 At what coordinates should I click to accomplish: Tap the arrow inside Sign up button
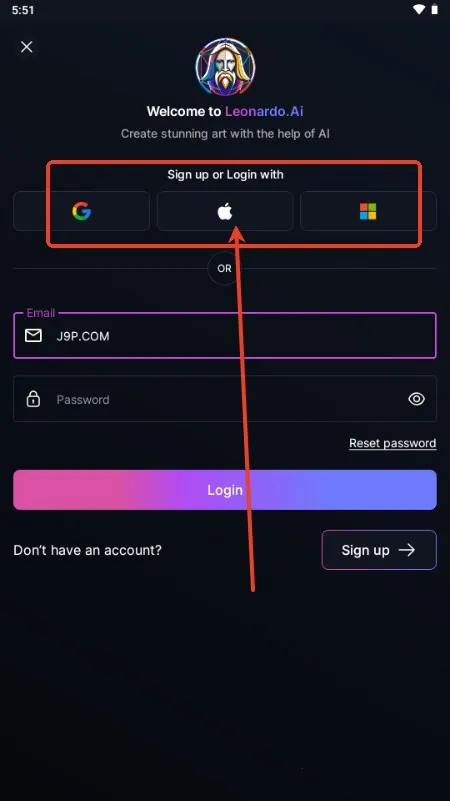[x=407, y=550]
